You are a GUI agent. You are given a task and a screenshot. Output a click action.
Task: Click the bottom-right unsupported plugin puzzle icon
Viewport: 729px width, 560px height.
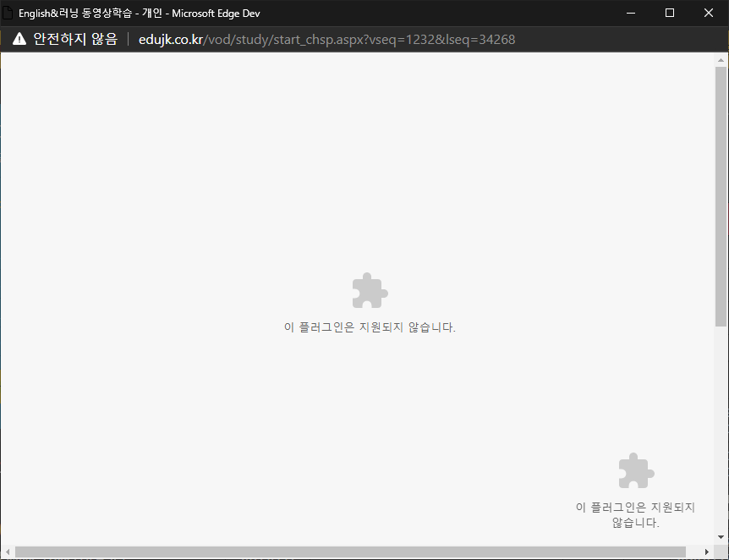[636, 470]
